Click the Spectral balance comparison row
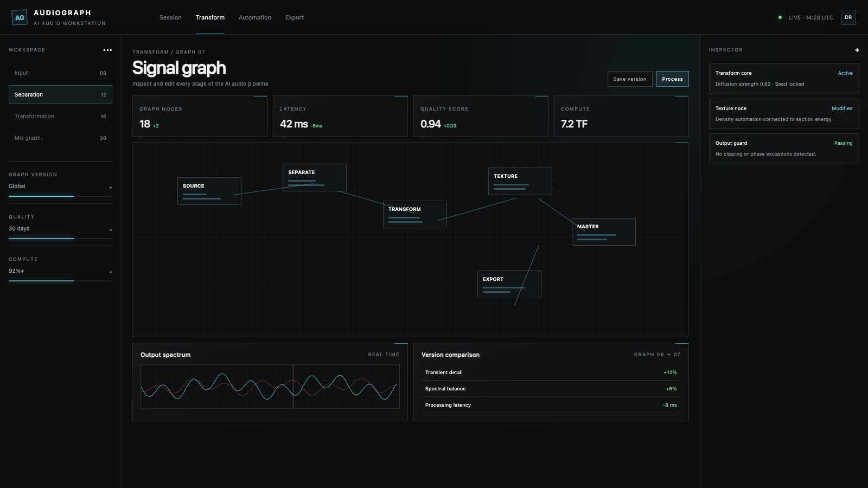The height and width of the screenshot is (488, 868). pyautogui.click(x=551, y=389)
